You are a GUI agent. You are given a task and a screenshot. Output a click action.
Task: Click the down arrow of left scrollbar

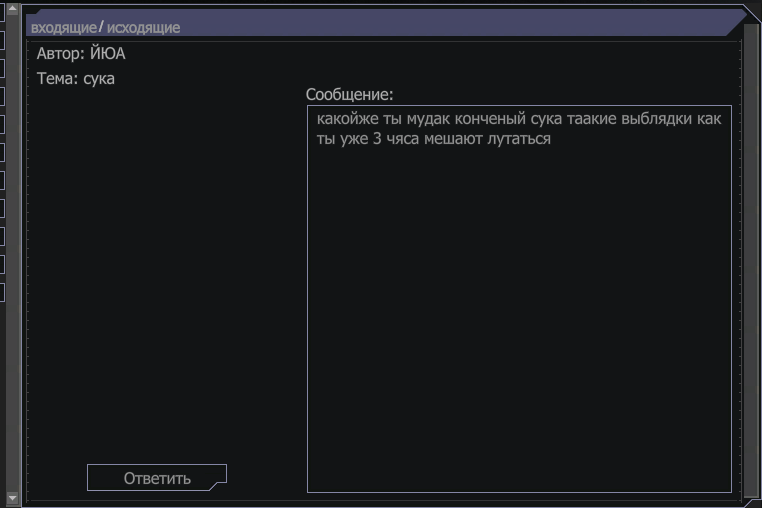coord(13,498)
